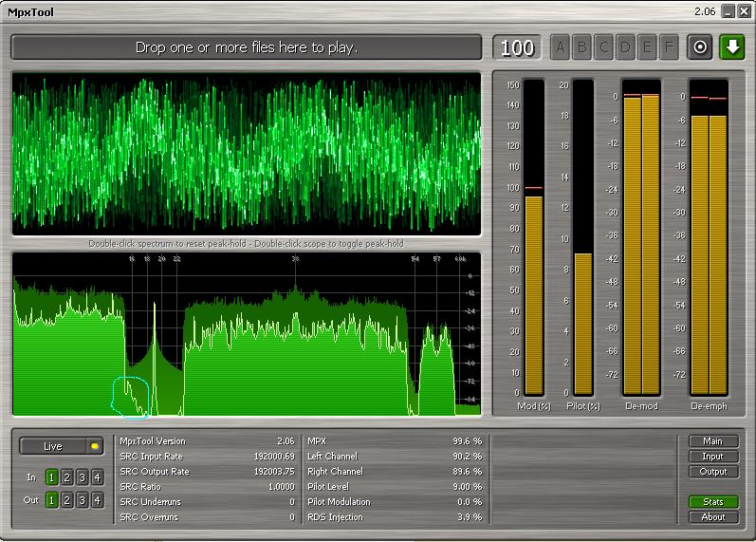Click the green download arrow button
Screen dimensions: 756x542
732,47
